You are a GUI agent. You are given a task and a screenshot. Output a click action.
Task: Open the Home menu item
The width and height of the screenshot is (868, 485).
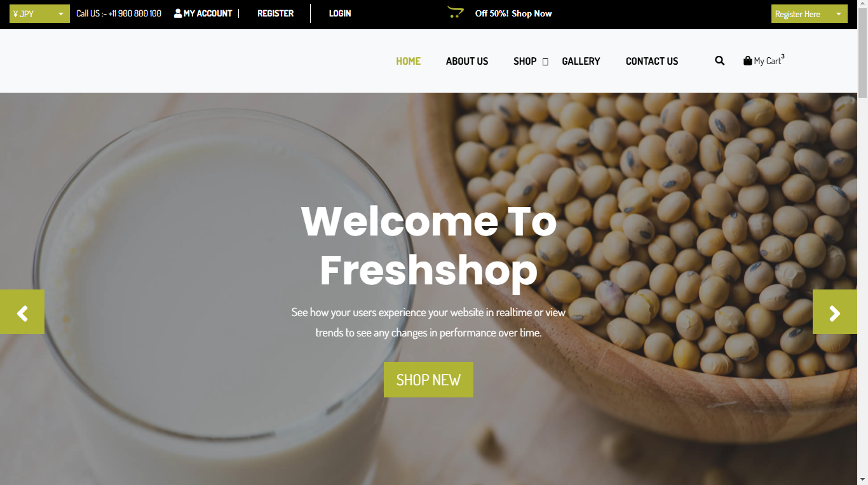409,61
